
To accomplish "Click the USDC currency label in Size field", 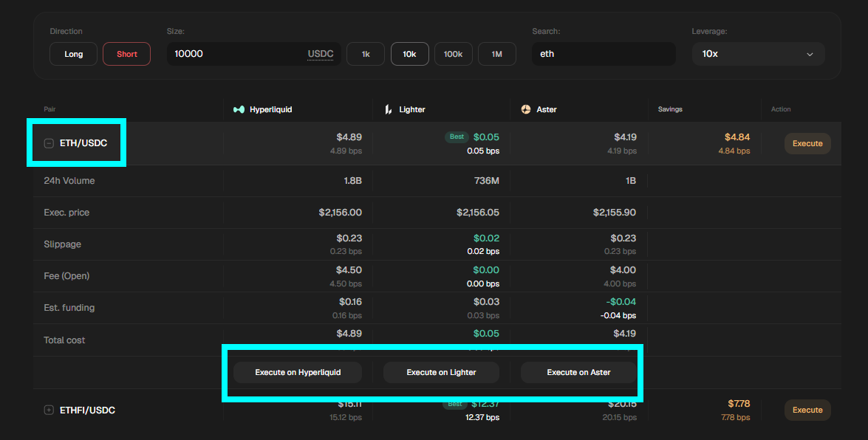I will (321, 54).
